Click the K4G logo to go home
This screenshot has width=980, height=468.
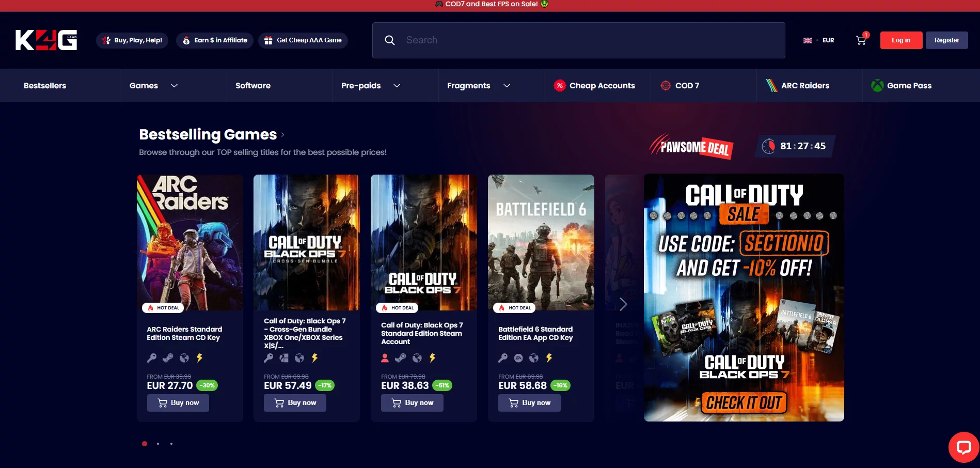[x=46, y=40]
